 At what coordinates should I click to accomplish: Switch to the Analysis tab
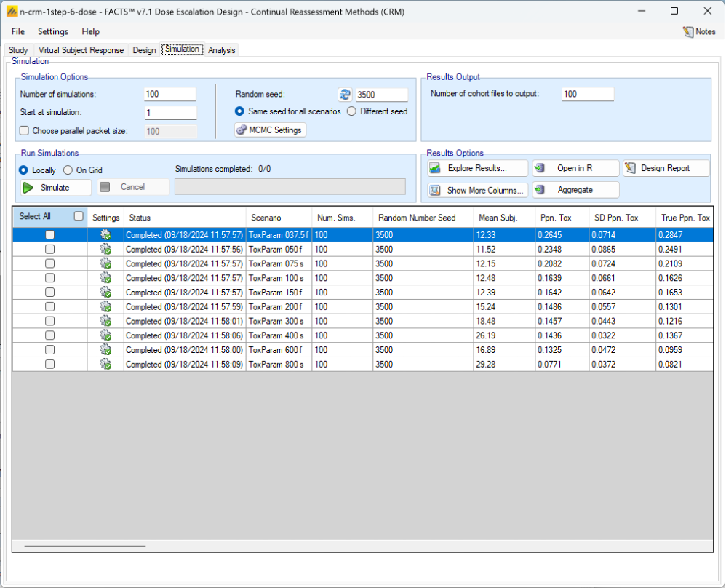221,50
